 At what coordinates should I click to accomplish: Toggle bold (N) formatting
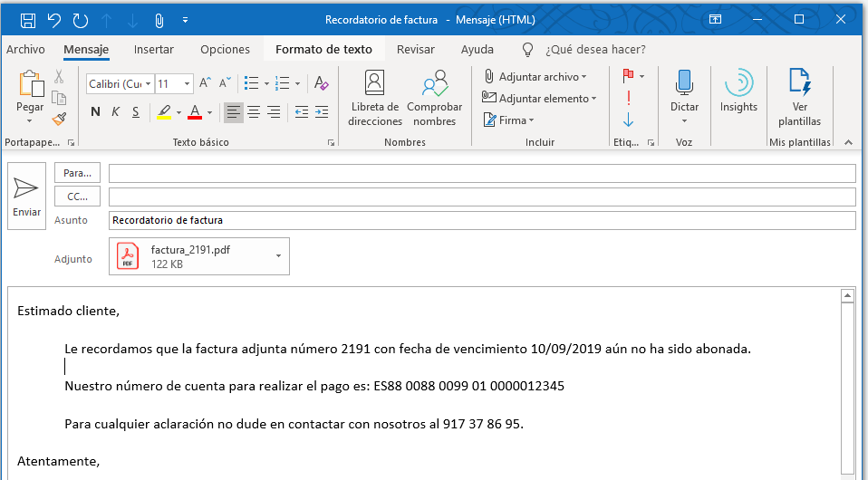tap(95, 112)
